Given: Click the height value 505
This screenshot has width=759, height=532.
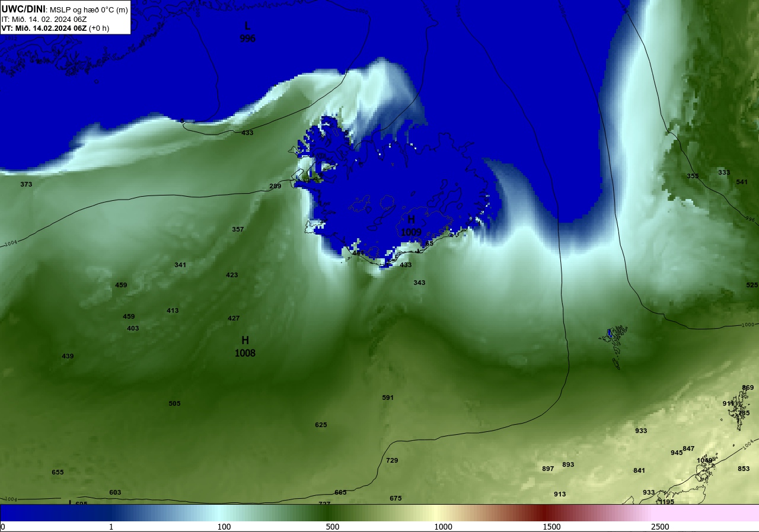Looking at the screenshot, I should (x=174, y=403).
